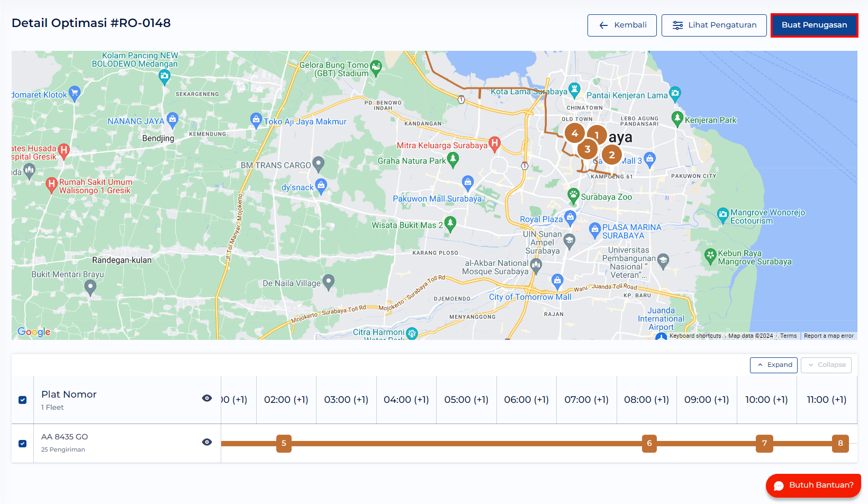Screen dimensions: 868x504
Task: Open Lihat Pengaturan settings
Action: point(714,25)
